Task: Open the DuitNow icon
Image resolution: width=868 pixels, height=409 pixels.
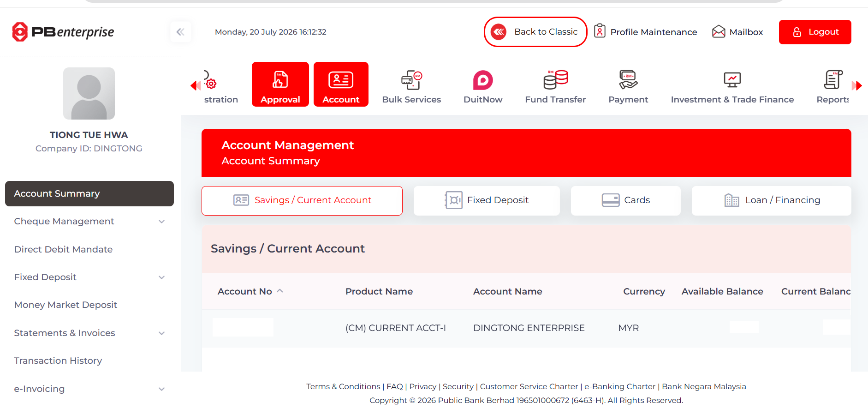Action: [483, 80]
